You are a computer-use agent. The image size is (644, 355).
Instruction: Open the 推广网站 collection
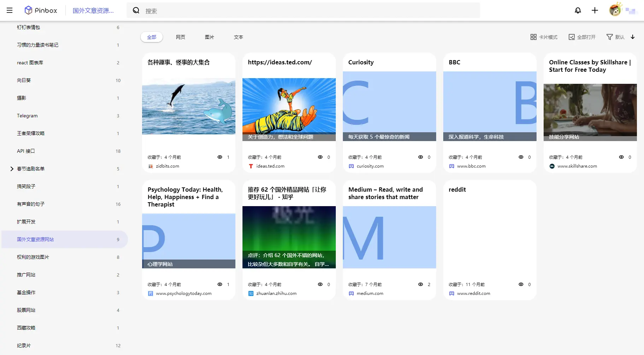pyautogui.click(x=64, y=275)
